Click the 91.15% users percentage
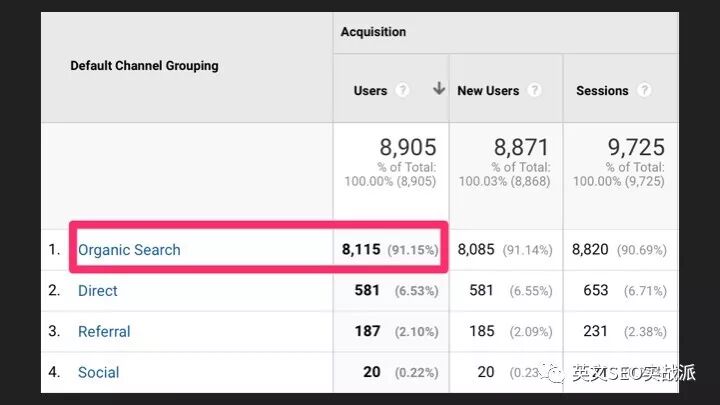This screenshot has width=720, height=405. click(x=413, y=250)
